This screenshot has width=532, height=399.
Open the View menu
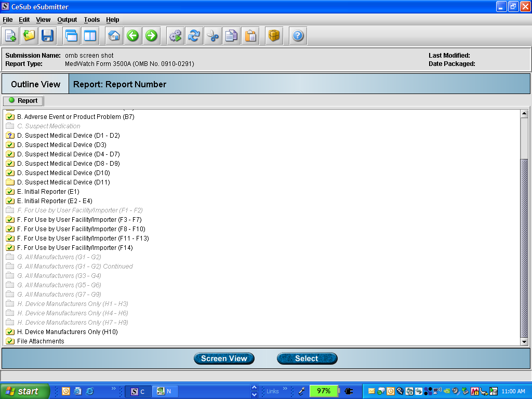coord(43,20)
